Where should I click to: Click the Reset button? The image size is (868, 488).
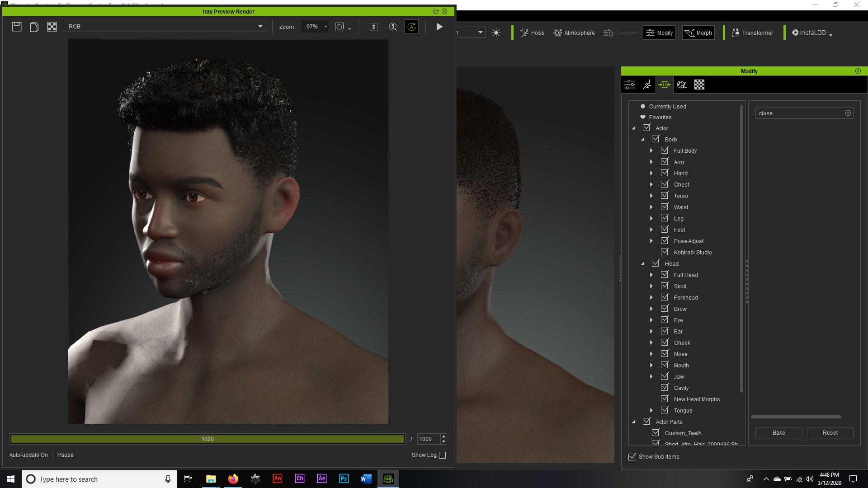[x=830, y=432]
